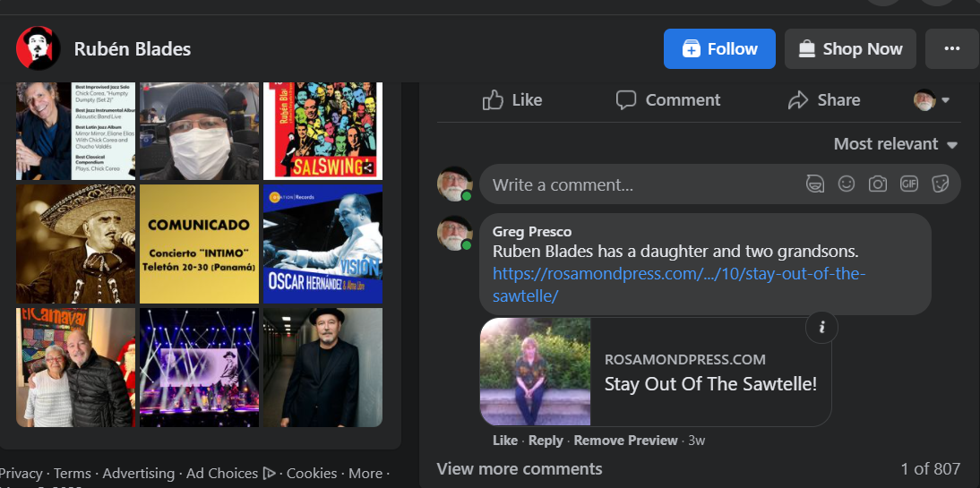The image size is (980, 488).
Task: Attach a photo using the camera icon
Action: (878, 184)
